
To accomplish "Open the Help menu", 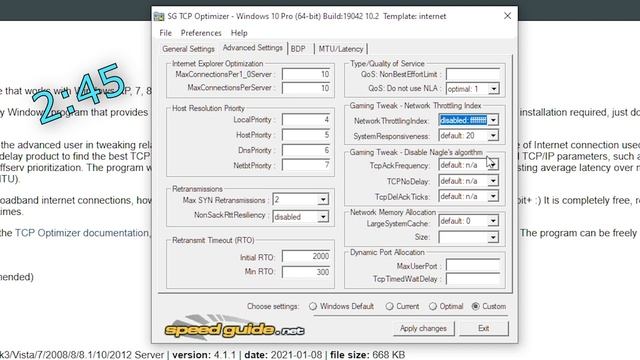I will 239,33.
